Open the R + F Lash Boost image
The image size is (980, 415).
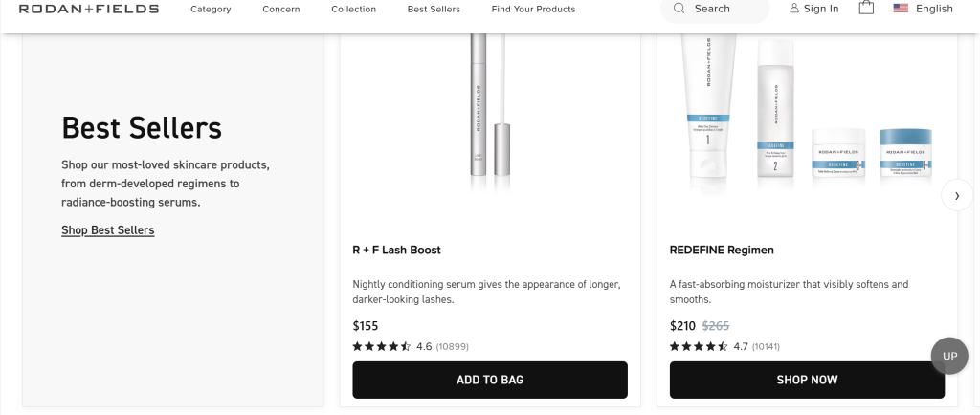pyautogui.click(x=490, y=115)
